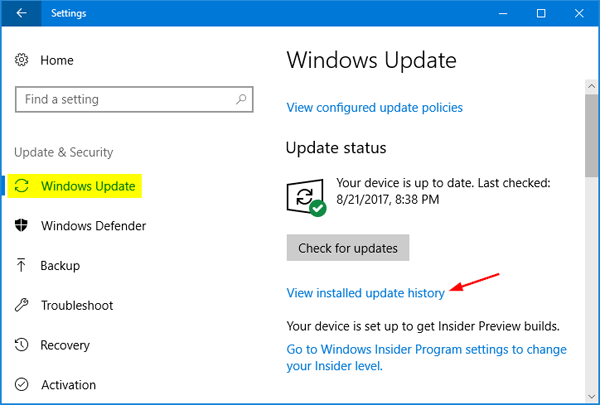Click the Windows Defender shield icon
The width and height of the screenshot is (600, 405).
point(21,225)
